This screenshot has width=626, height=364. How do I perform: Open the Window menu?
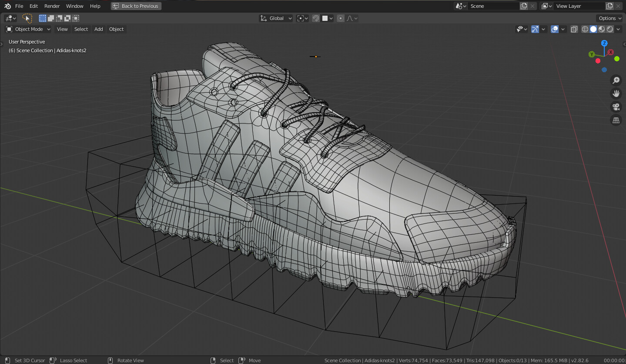pos(75,6)
